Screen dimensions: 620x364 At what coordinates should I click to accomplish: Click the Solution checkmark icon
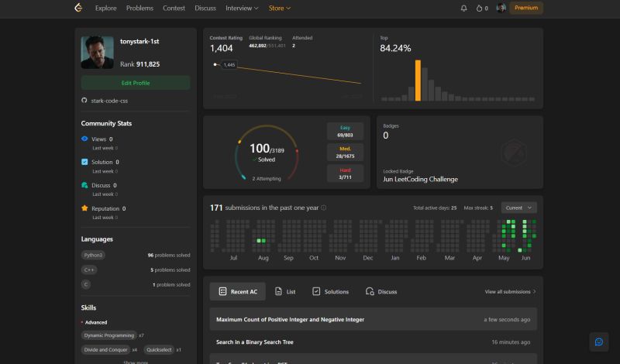[84, 162]
